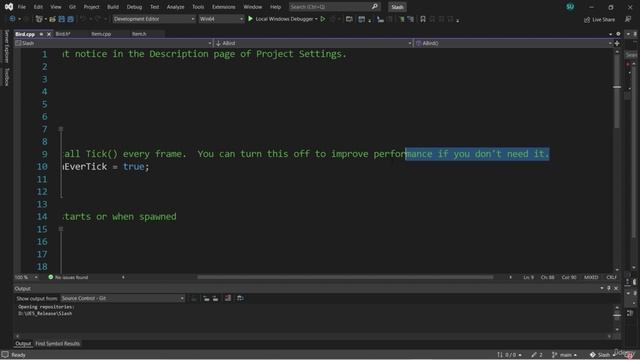Viewport: 640px width, 360px height.
Task: Click the split editor plus icon
Action: (x=617, y=43)
